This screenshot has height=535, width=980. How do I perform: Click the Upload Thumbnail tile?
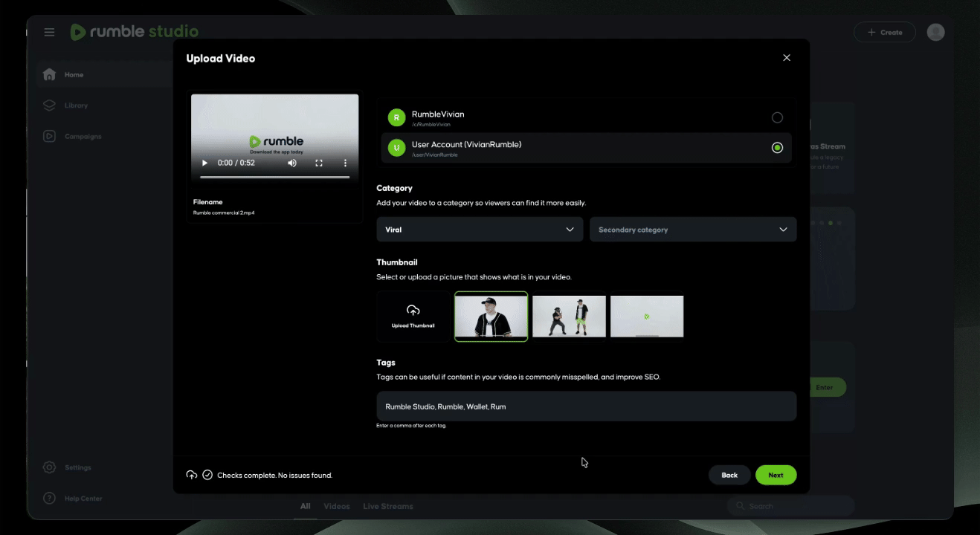tap(413, 317)
